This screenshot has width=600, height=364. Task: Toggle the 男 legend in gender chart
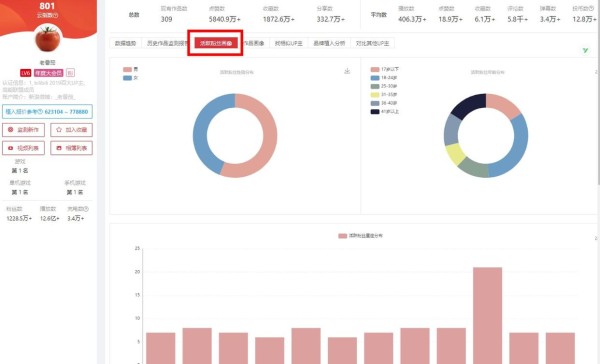coord(131,69)
